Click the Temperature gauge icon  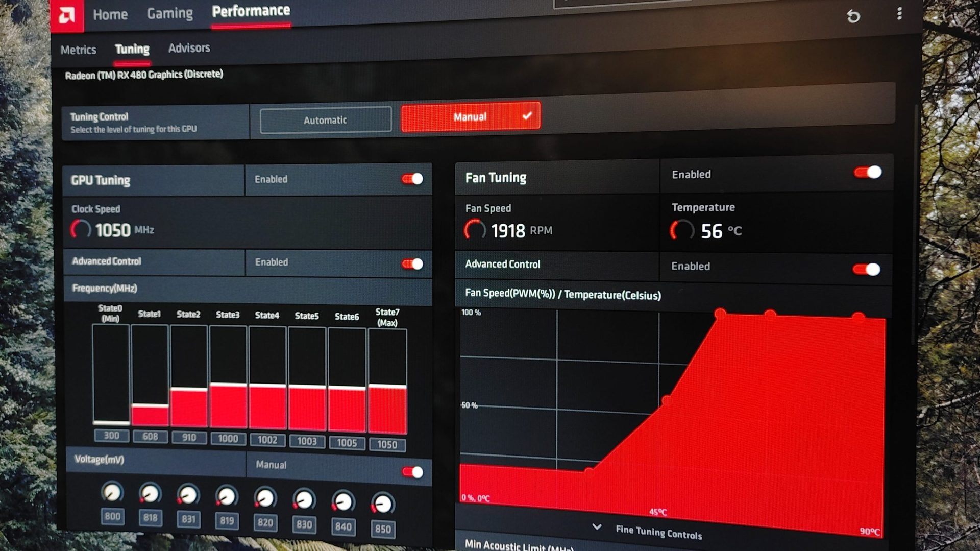point(682,230)
